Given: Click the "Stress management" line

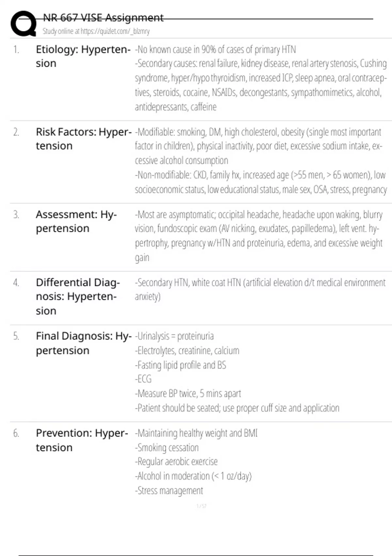Looking at the screenshot, I should click(x=169, y=491).
